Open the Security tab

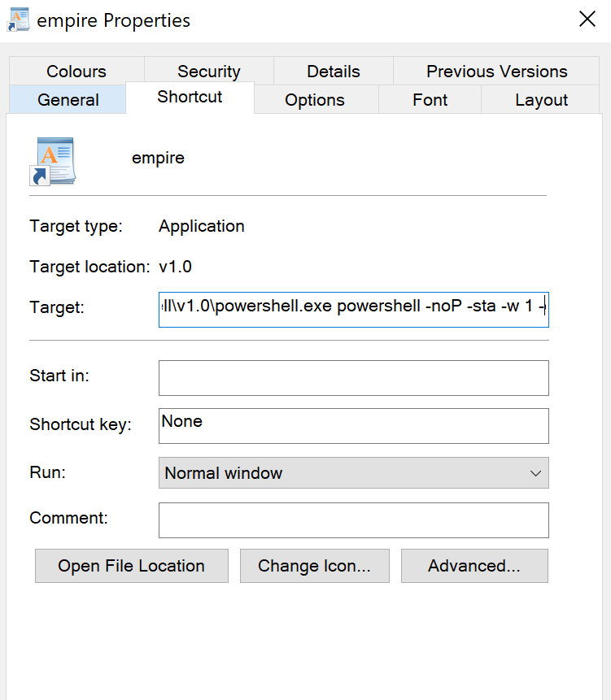click(x=208, y=72)
